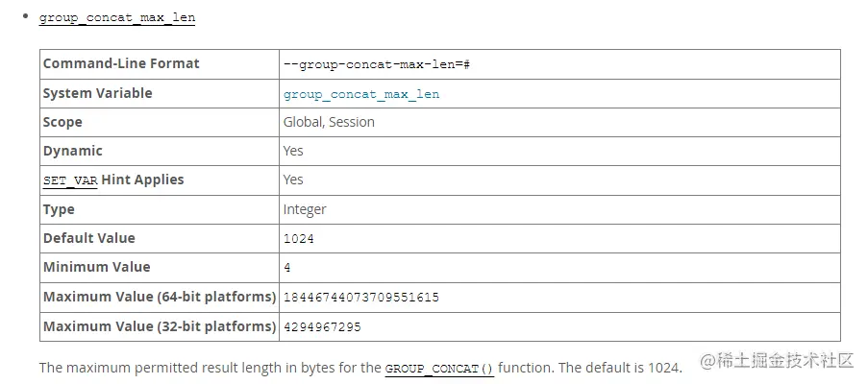Click the SET_VAR hint link
The image size is (868, 384).
tap(70, 180)
